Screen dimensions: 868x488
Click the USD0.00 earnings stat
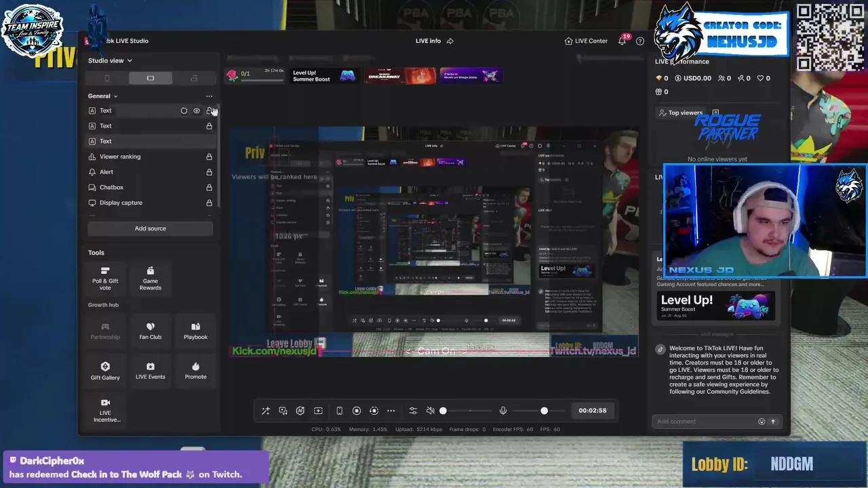pos(693,78)
